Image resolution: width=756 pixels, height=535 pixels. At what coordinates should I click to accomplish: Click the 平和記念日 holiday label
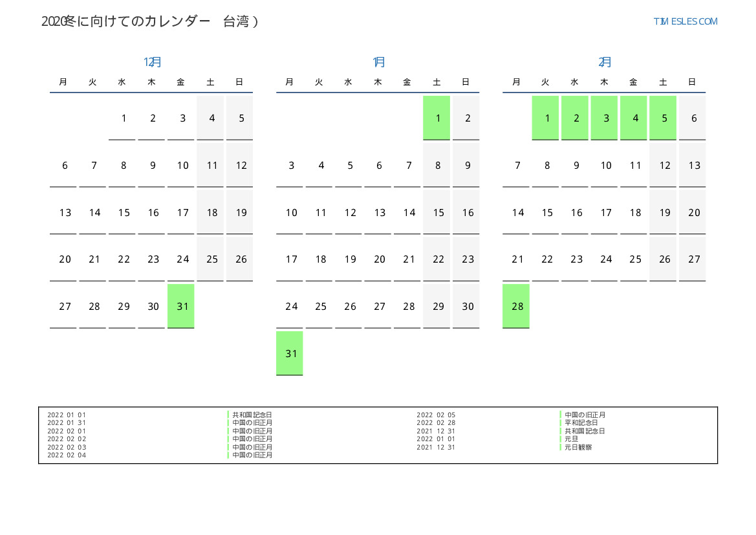click(581, 422)
